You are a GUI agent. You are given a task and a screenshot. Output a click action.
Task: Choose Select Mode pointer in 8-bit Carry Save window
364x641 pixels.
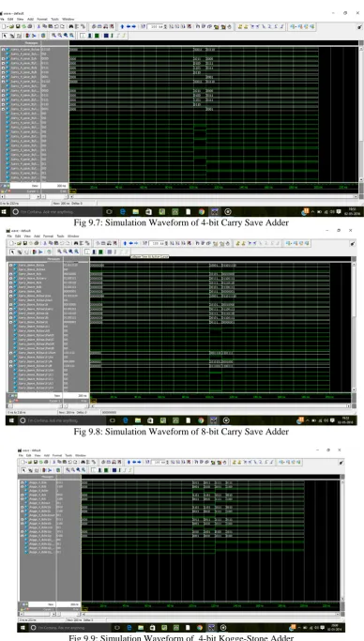tap(12, 252)
